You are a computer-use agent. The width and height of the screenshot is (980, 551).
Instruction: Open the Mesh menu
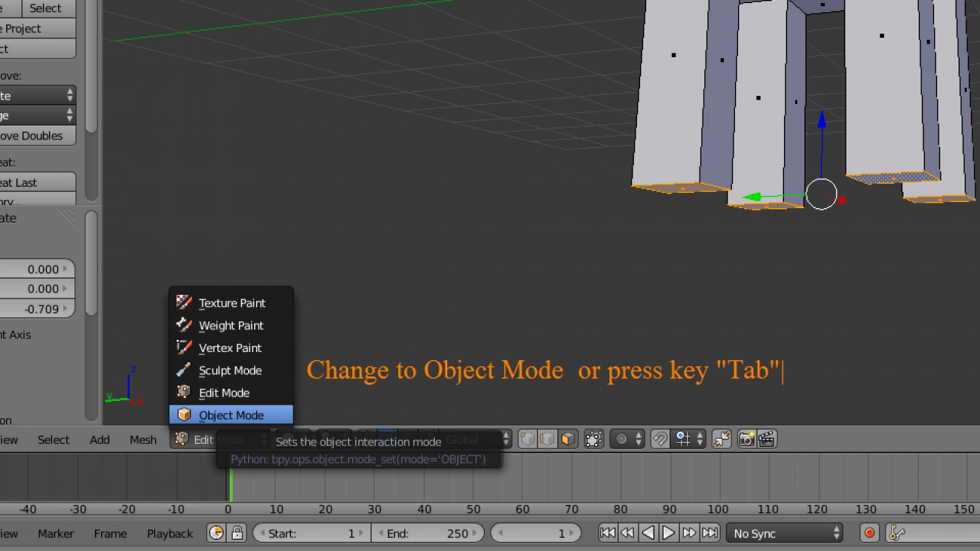(143, 440)
